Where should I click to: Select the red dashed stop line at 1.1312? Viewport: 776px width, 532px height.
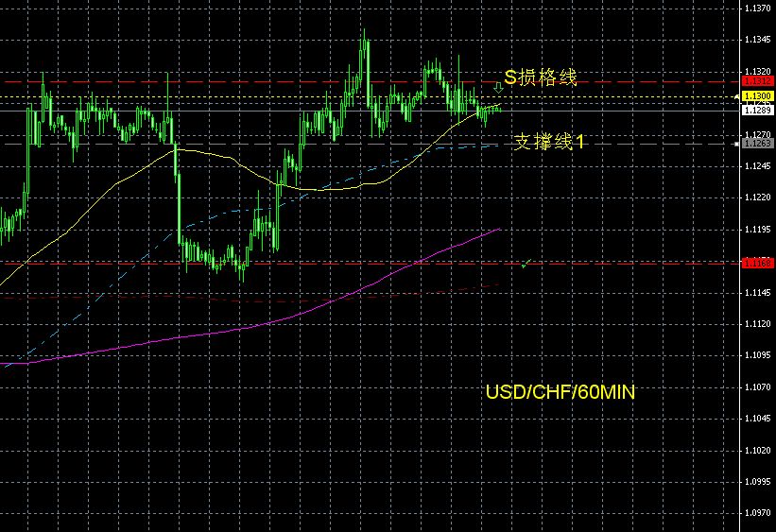coord(371,81)
